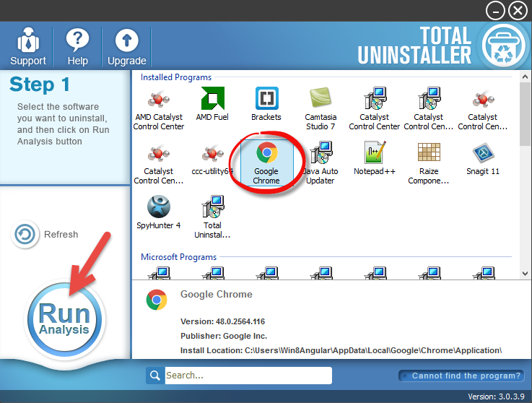
Task: Click the Total Uninstaller recycle bin logo
Action: 503,45
